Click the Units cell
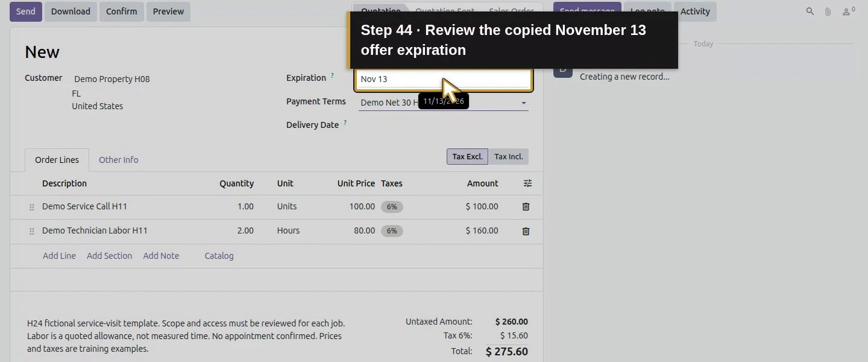 (x=287, y=206)
